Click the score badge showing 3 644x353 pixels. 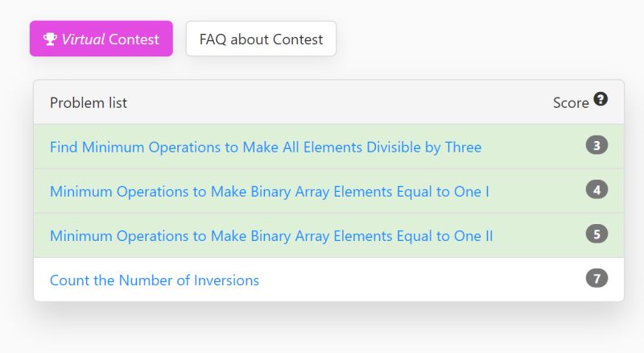point(597,146)
